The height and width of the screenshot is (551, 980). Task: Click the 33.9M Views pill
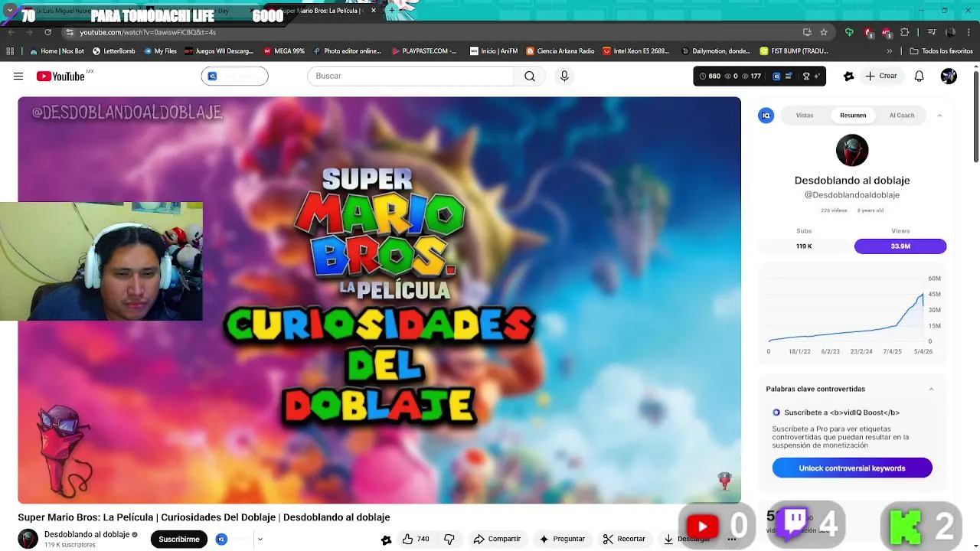[900, 246]
